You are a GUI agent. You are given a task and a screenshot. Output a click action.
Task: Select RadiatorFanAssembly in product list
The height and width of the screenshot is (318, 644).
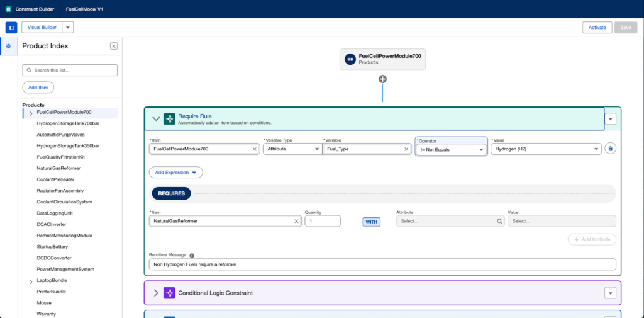[60, 190]
